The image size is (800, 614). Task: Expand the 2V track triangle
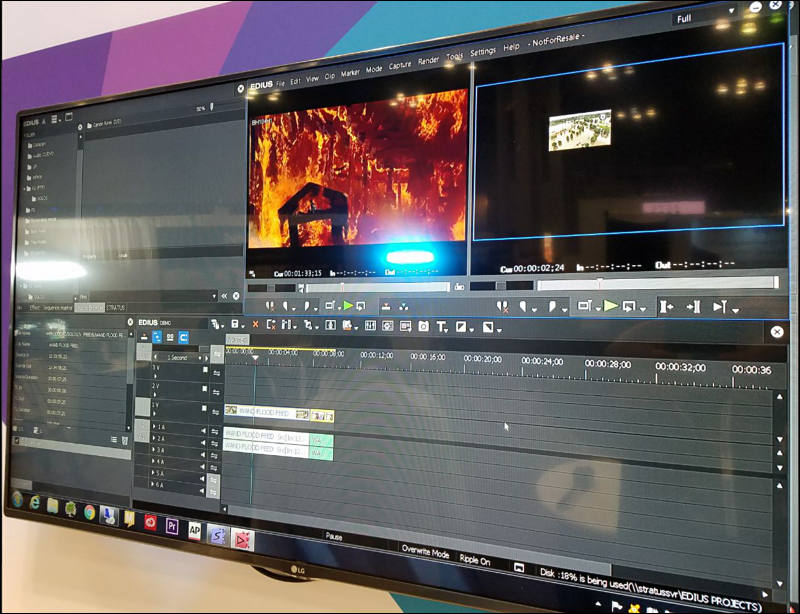coord(156,395)
